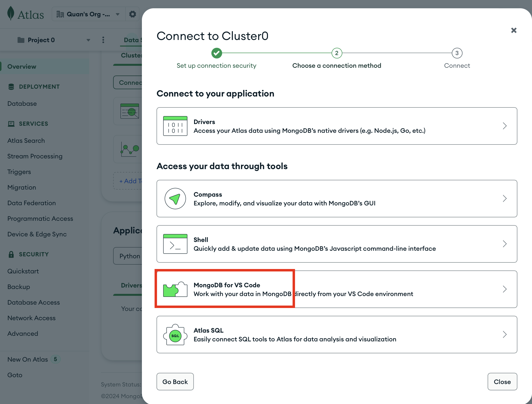Go to Network Access
The height and width of the screenshot is (404, 532).
click(31, 318)
